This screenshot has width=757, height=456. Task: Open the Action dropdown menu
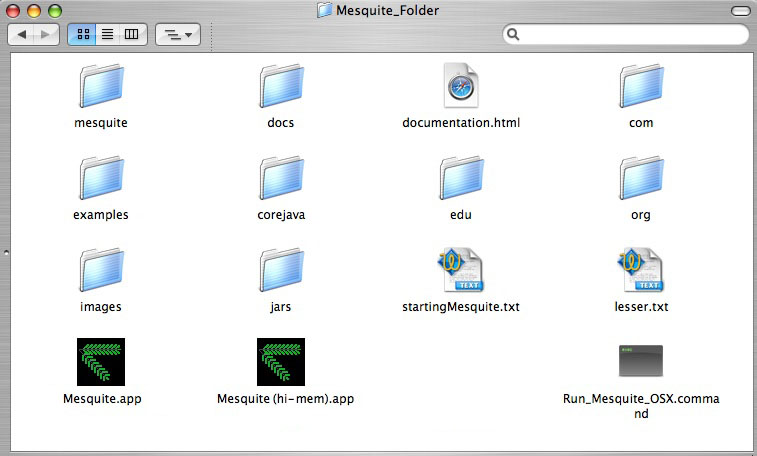point(180,34)
